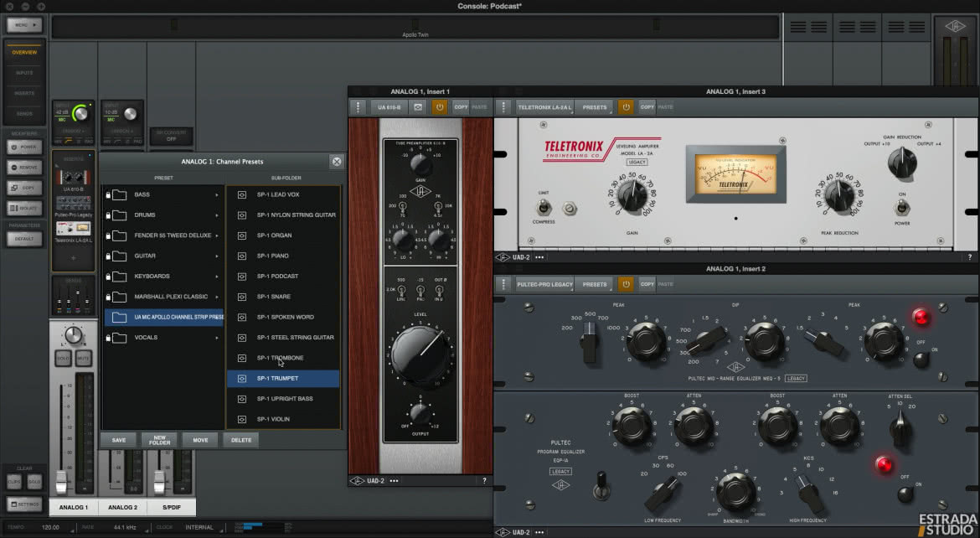The height and width of the screenshot is (538, 980).
Task: Open the CLOCK INTERNAL dropdown
Action: (x=200, y=527)
